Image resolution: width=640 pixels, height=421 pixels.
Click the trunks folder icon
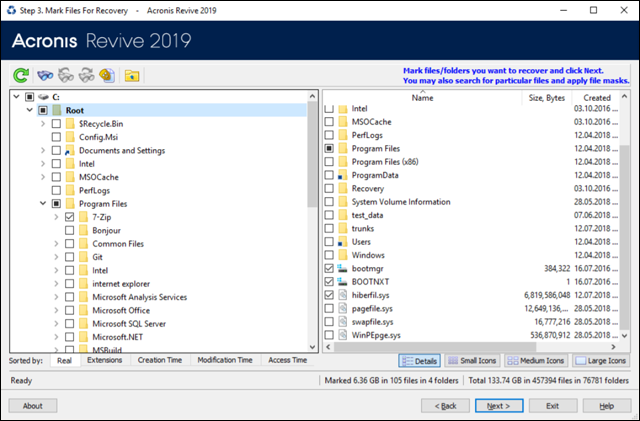(x=343, y=228)
